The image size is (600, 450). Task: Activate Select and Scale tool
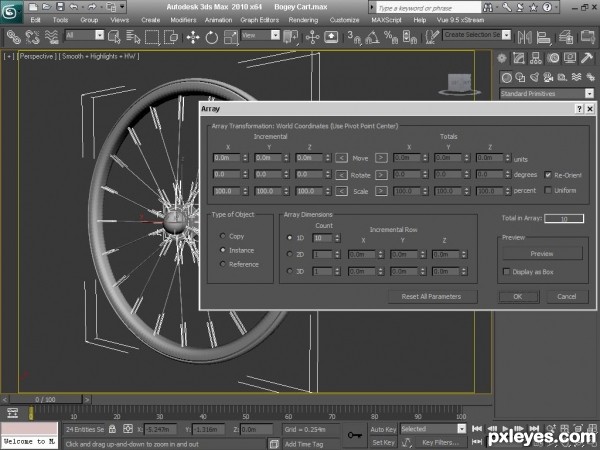(231, 37)
